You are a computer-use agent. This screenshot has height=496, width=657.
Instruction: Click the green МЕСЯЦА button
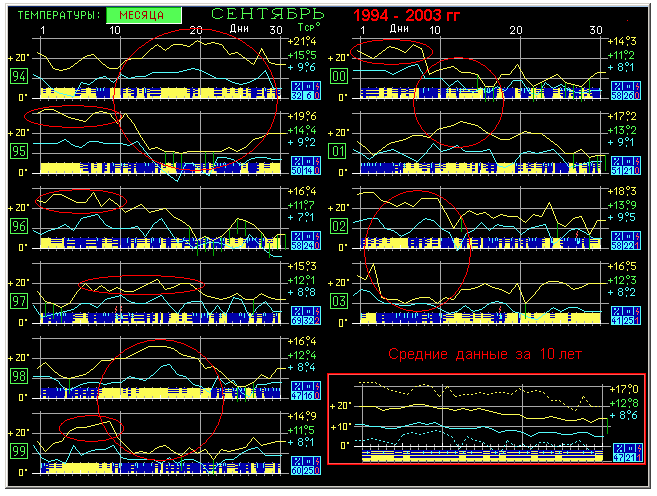pos(144,16)
